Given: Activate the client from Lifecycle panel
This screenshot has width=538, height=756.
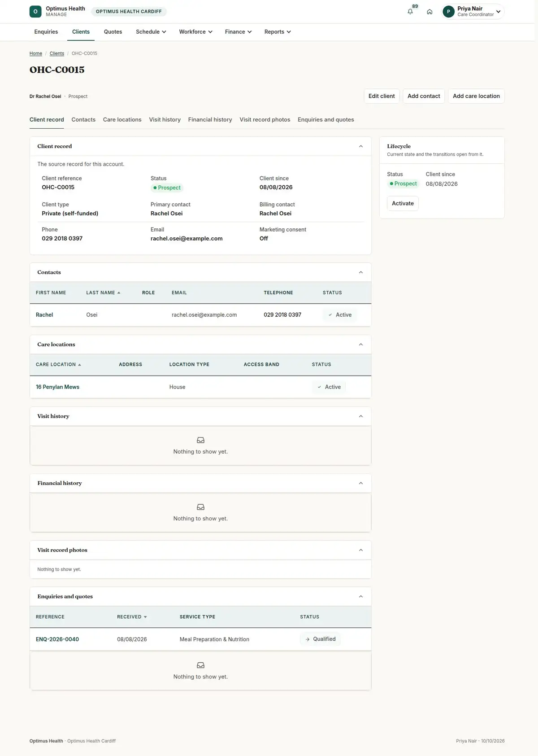Looking at the screenshot, I should click(403, 203).
